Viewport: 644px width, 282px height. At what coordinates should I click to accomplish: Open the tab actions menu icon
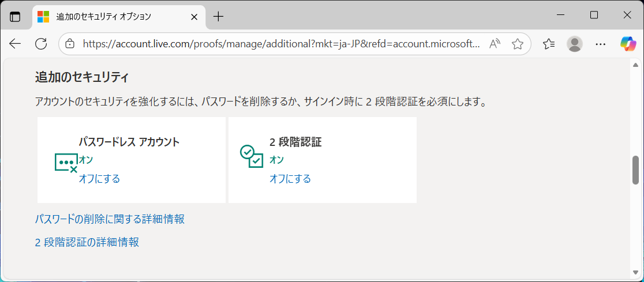point(15,16)
